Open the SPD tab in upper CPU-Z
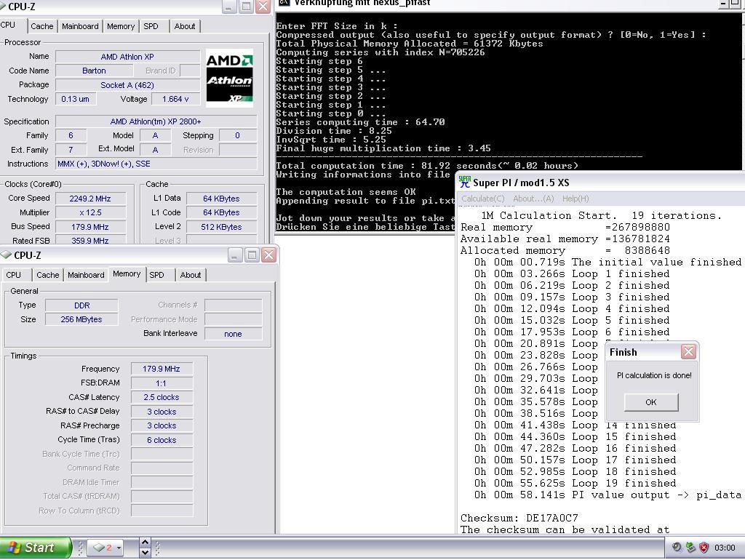This screenshot has height=560, width=745. [151, 26]
